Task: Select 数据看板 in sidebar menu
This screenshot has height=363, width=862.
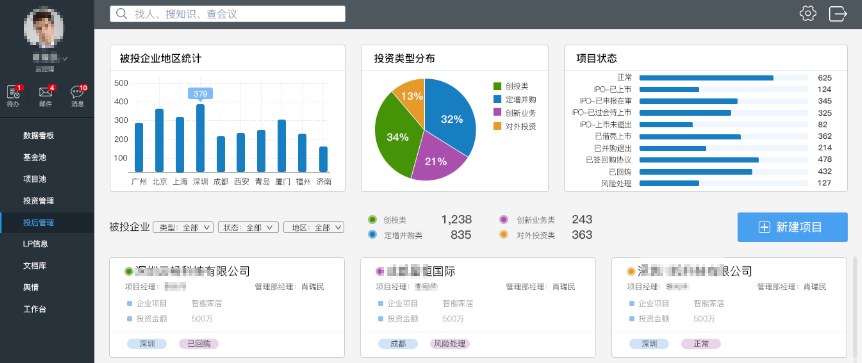Action: click(x=38, y=135)
